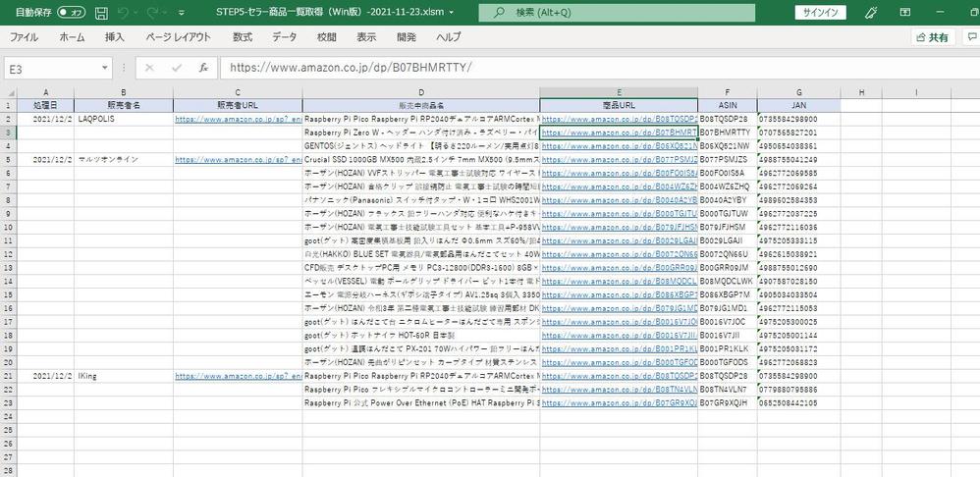Open seller URL link in row 21

pos(238,376)
